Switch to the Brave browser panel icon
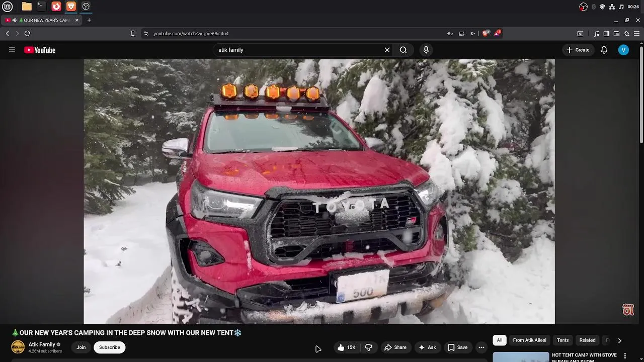Screen dimensions: 644x362 point(71,7)
